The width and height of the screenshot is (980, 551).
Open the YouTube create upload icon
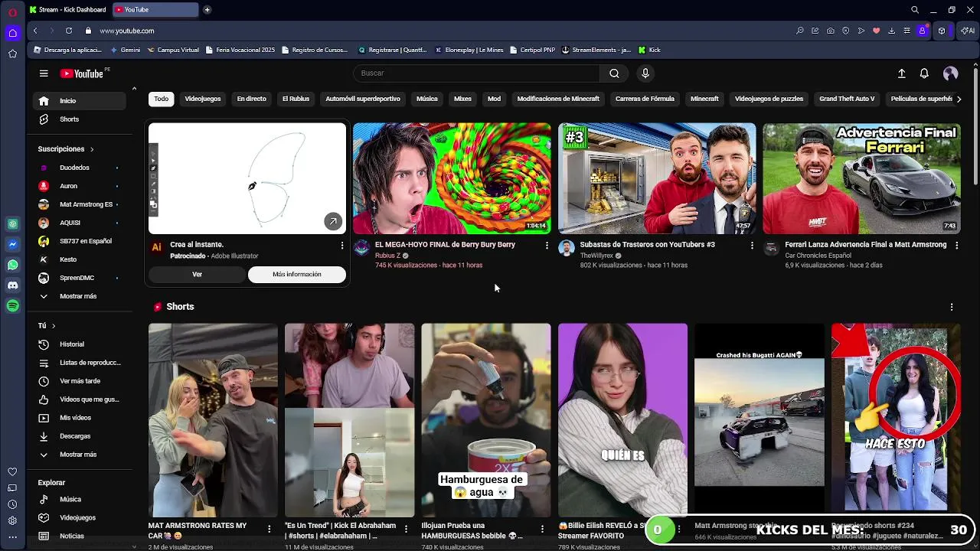901,73
